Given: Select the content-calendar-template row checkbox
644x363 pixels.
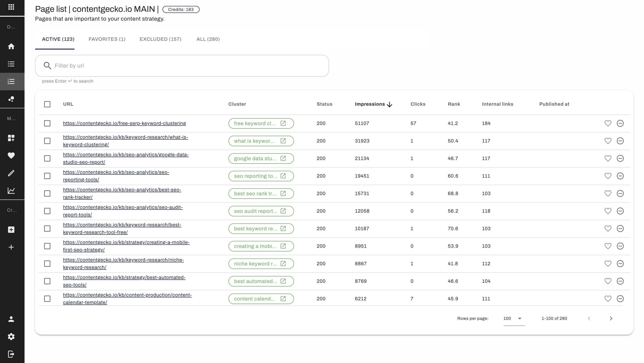Looking at the screenshot, I should pyautogui.click(x=47, y=299).
